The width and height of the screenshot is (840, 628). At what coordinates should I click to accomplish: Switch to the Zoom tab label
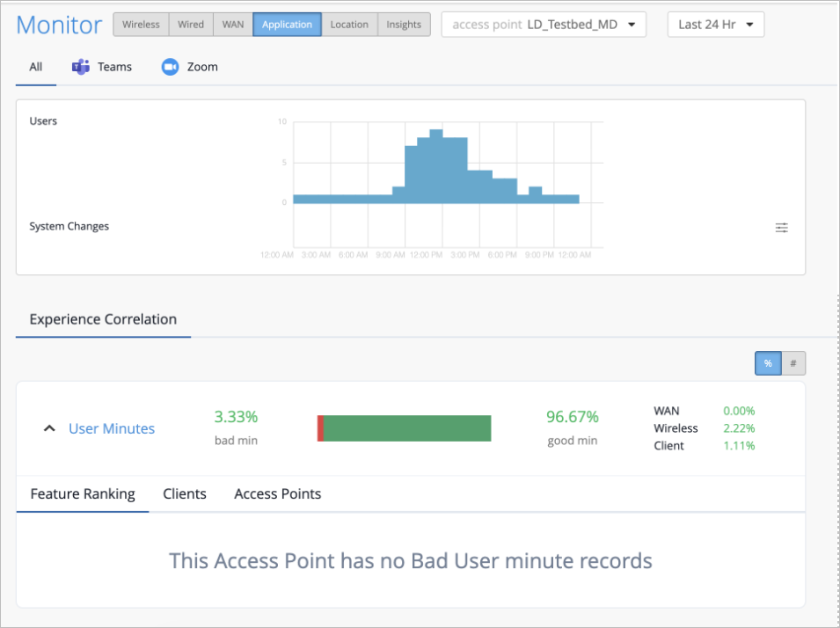[x=202, y=67]
